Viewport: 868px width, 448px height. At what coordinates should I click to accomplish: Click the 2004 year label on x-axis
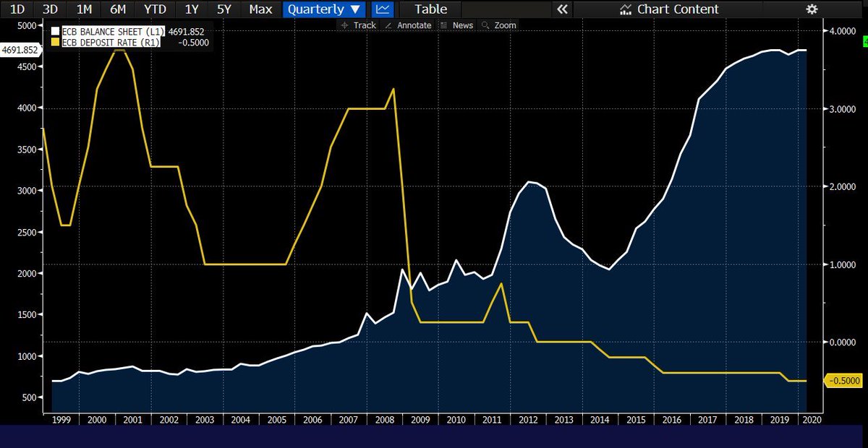(x=239, y=419)
